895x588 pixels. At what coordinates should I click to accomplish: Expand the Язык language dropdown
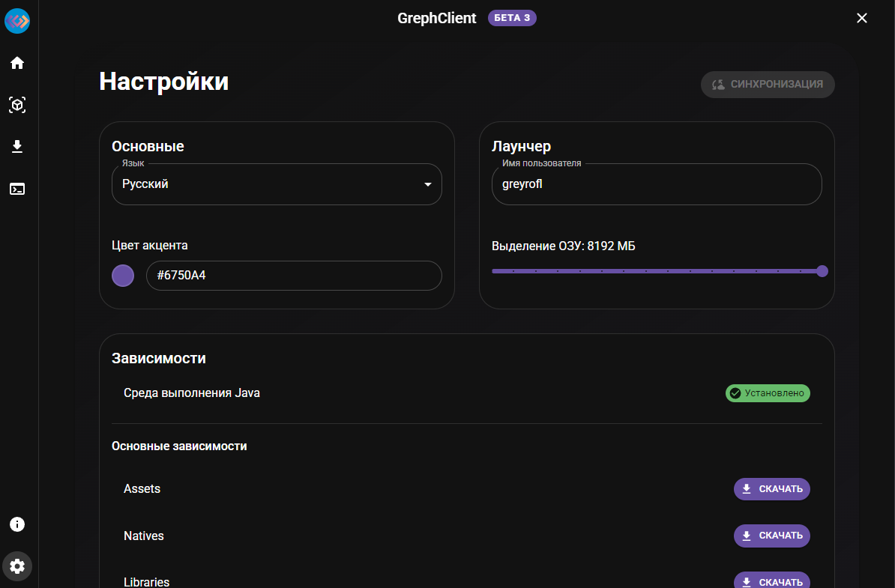click(276, 184)
